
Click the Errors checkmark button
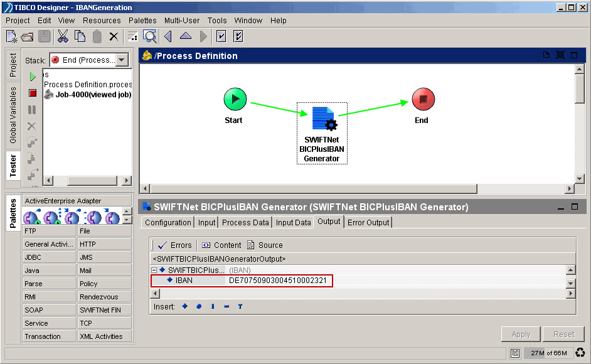click(x=175, y=245)
